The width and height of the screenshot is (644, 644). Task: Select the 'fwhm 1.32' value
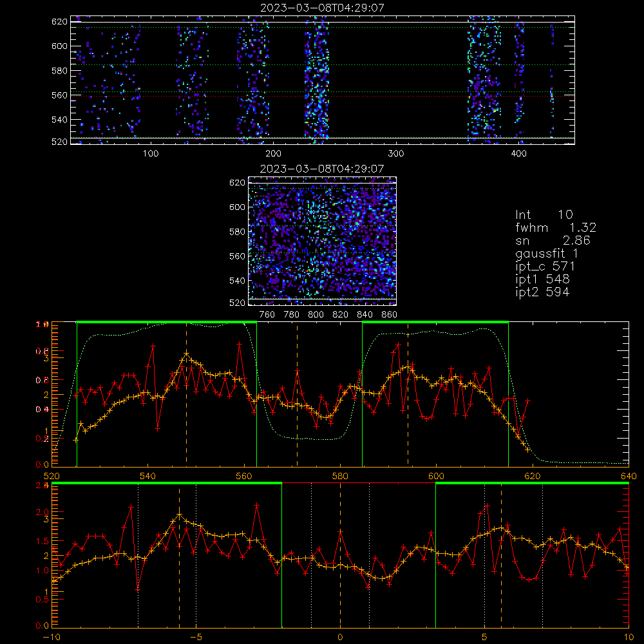[556, 227]
